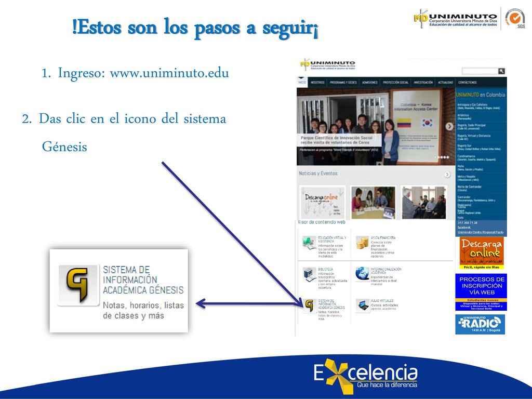This screenshot has width=532, height=399.
Task: Click the website search input field
Action: (x=480, y=71)
